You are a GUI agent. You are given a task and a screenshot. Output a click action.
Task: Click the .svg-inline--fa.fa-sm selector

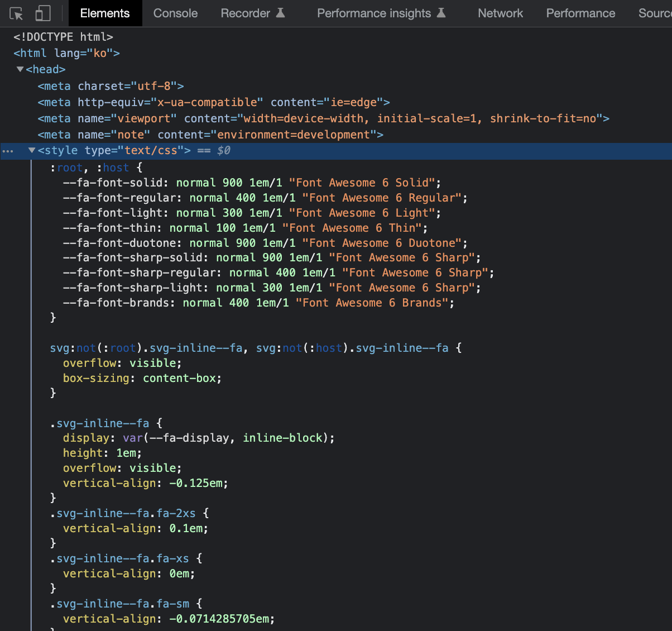[x=126, y=604]
